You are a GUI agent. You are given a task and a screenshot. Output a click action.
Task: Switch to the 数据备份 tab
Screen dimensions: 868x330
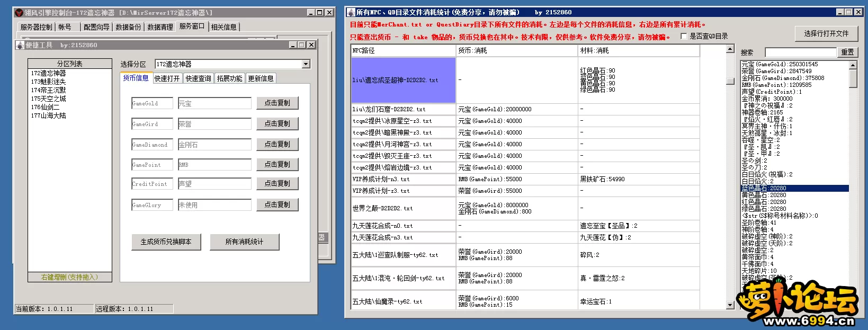[128, 27]
